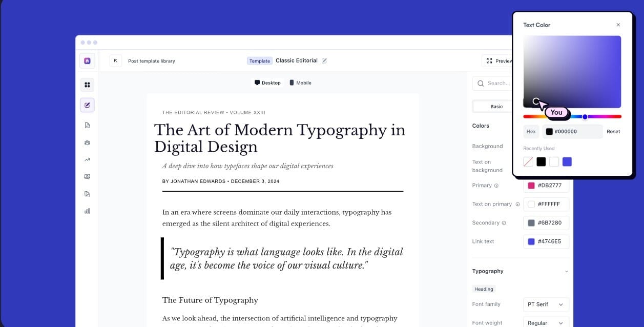Click 'The Future of Typography' subheading
The image size is (644, 327).
click(x=210, y=300)
